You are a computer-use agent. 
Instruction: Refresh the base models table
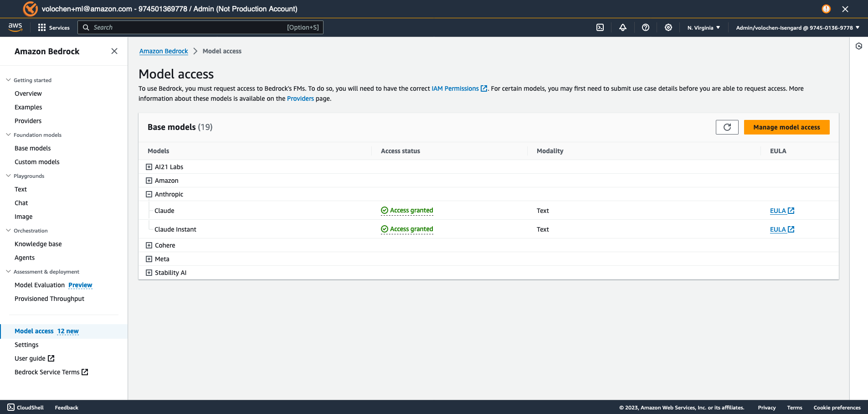[727, 127]
